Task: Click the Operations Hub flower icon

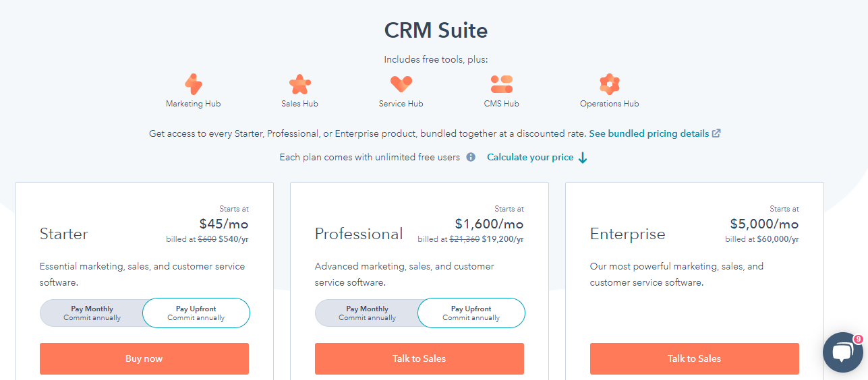Action: click(x=609, y=84)
